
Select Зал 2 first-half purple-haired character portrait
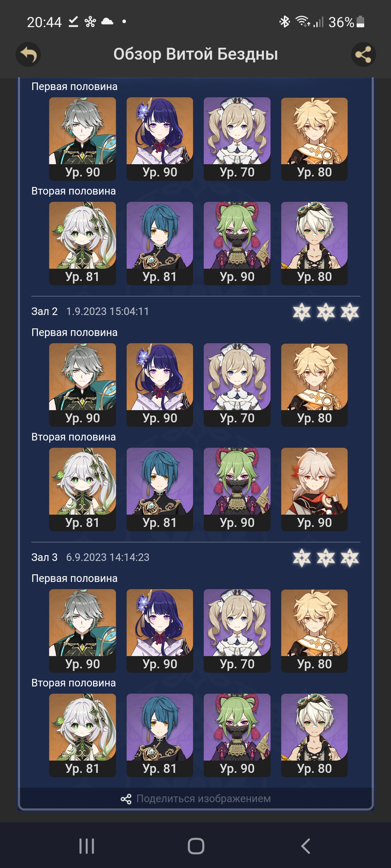pyautogui.click(x=160, y=385)
